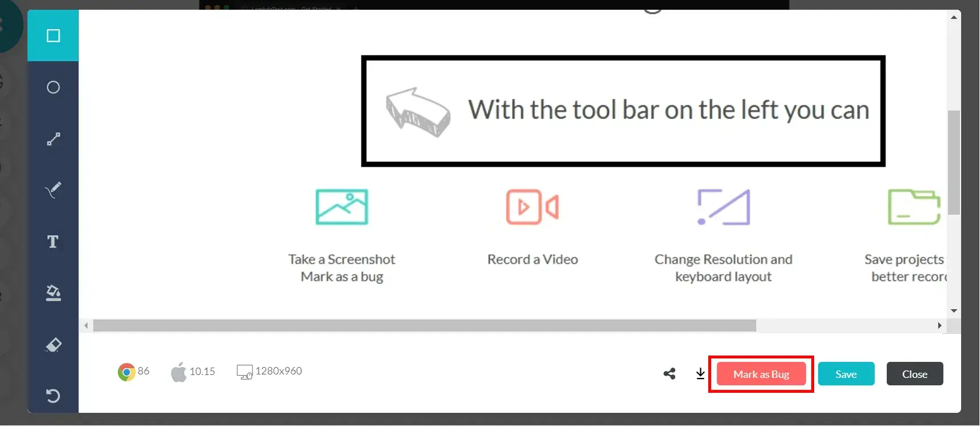Activate the text annotation tool
This screenshot has height=426, width=980.
tap(53, 242)
